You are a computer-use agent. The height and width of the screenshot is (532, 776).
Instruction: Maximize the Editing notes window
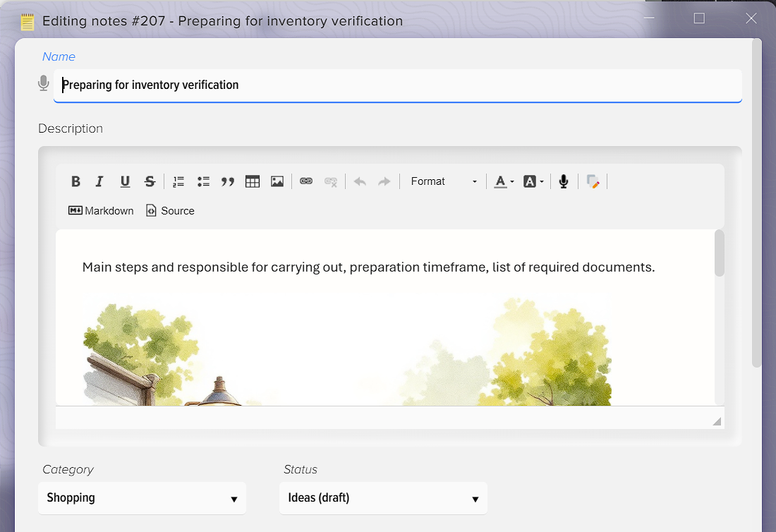click(699, 18)
